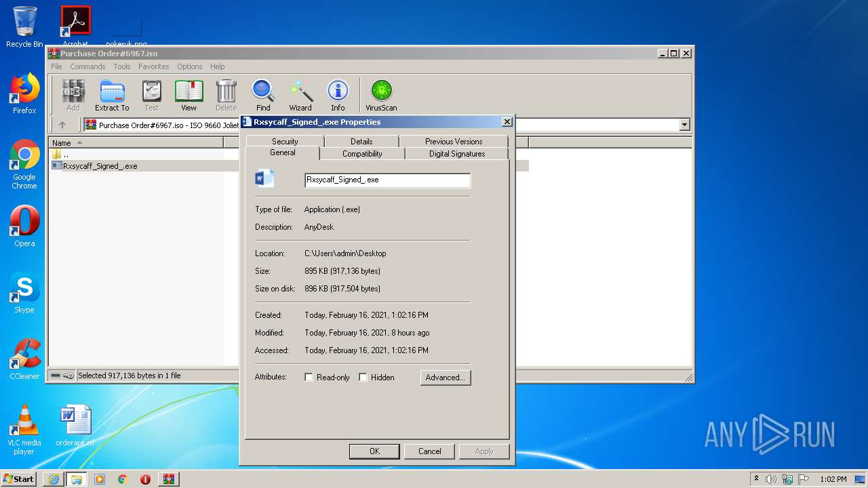Launch Firefox from the desktop
Viewport: 868px width, 488px height.
coord(24,94)
